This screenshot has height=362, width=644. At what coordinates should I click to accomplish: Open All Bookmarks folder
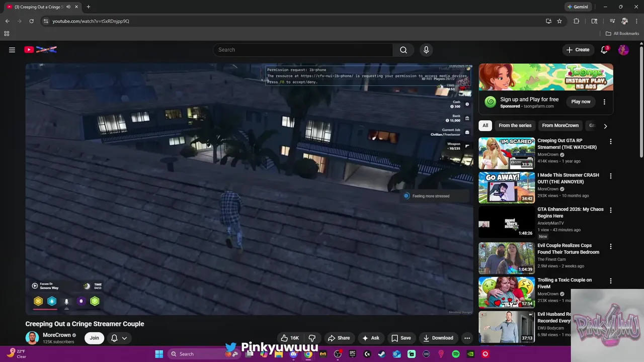pyautogui.click(x=622, y=34)
